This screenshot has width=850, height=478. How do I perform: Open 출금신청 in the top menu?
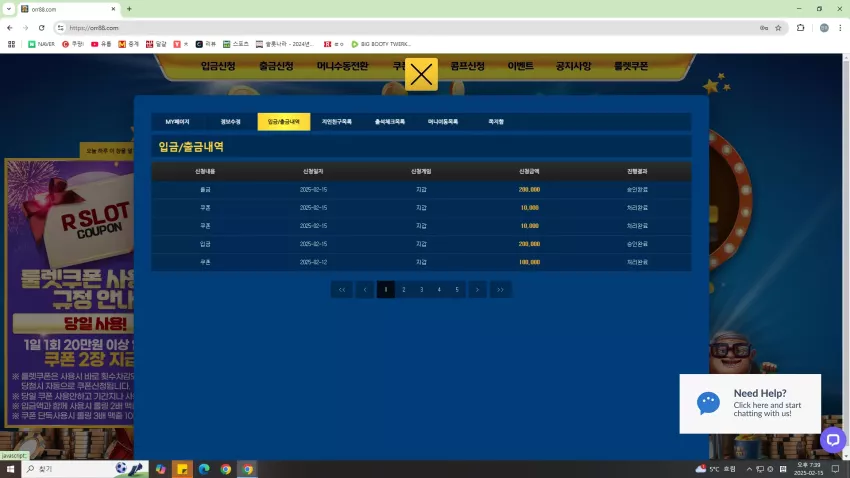(x=276, y=66)
